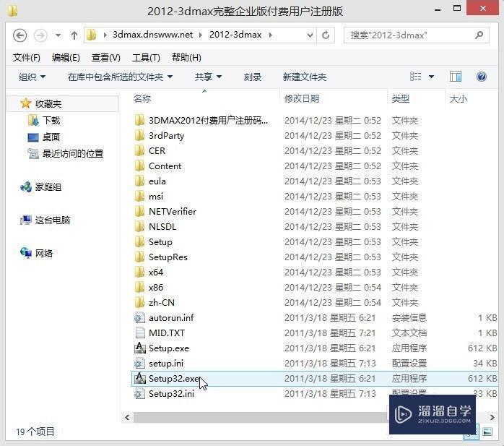Click 新建文件夹 button

click(305, 77)
